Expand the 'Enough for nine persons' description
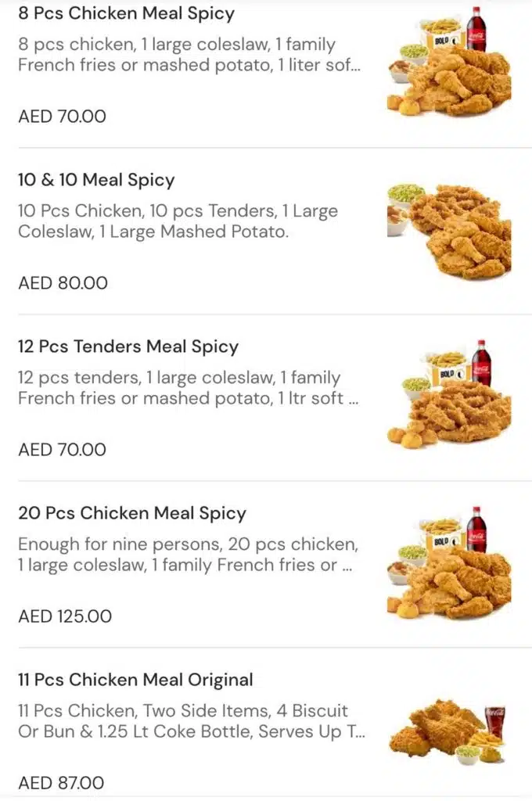Screen dimensions: 532x801 click(188, 555)
